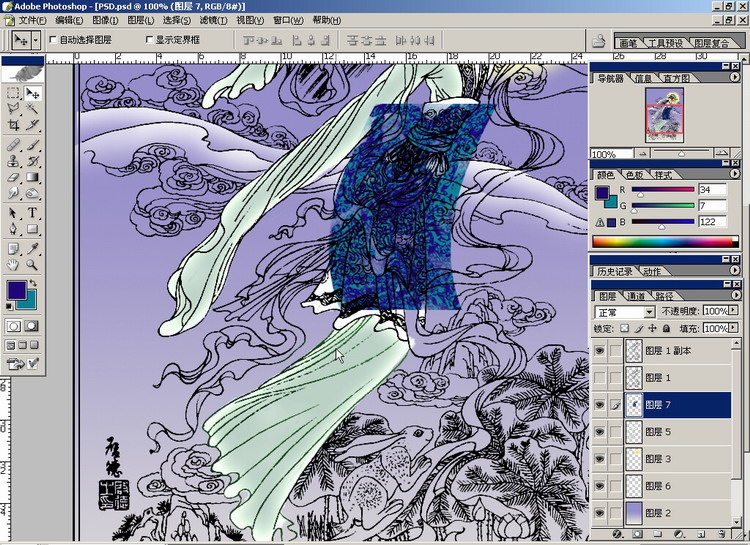Screen dimensions: 750x545
Task: Select the Gradient tool
Action: (x=33, y=177)
